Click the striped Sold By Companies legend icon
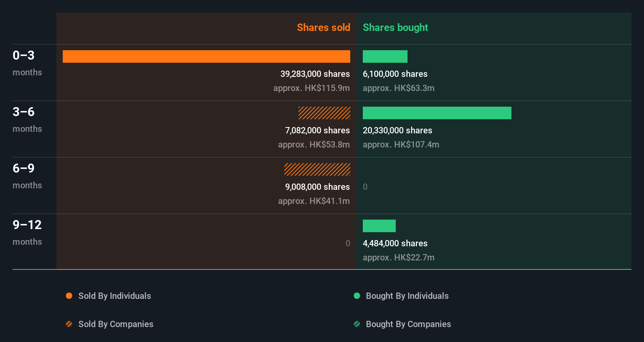 click(69, 324)
